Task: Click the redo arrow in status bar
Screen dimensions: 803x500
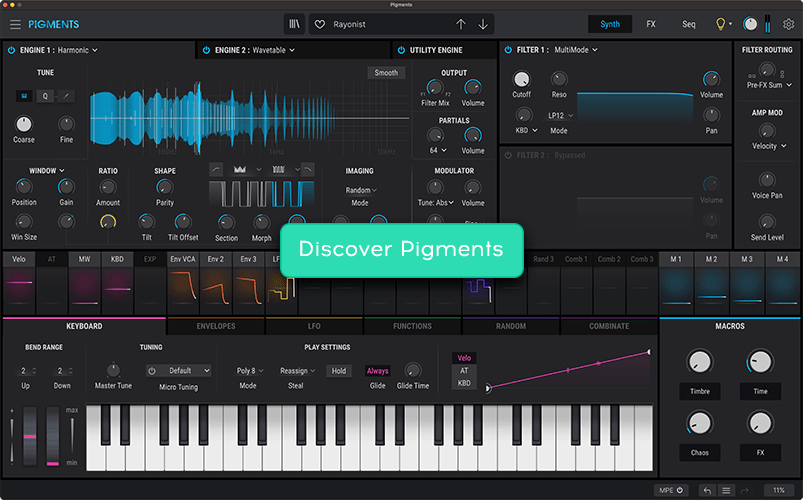Action: click(745, 490)
